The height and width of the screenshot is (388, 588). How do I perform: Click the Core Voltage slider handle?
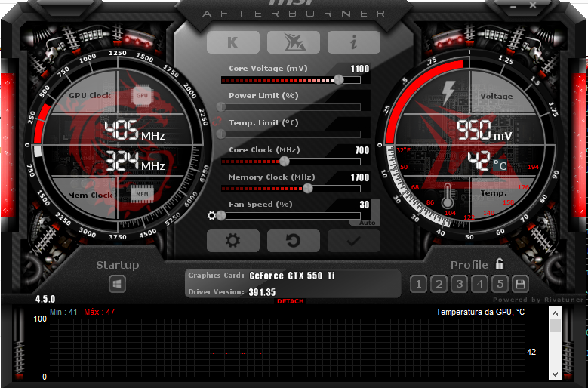tap(339, 79)
